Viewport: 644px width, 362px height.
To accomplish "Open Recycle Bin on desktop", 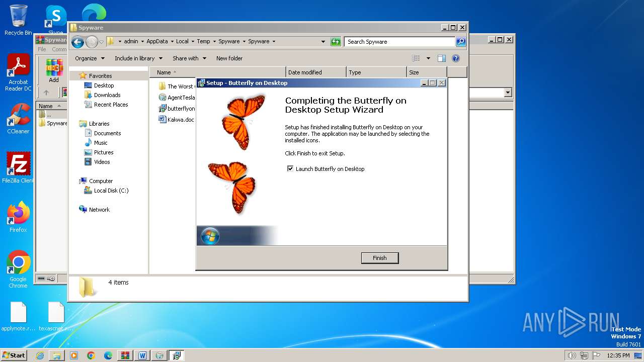I will click(x=18, y=20).
